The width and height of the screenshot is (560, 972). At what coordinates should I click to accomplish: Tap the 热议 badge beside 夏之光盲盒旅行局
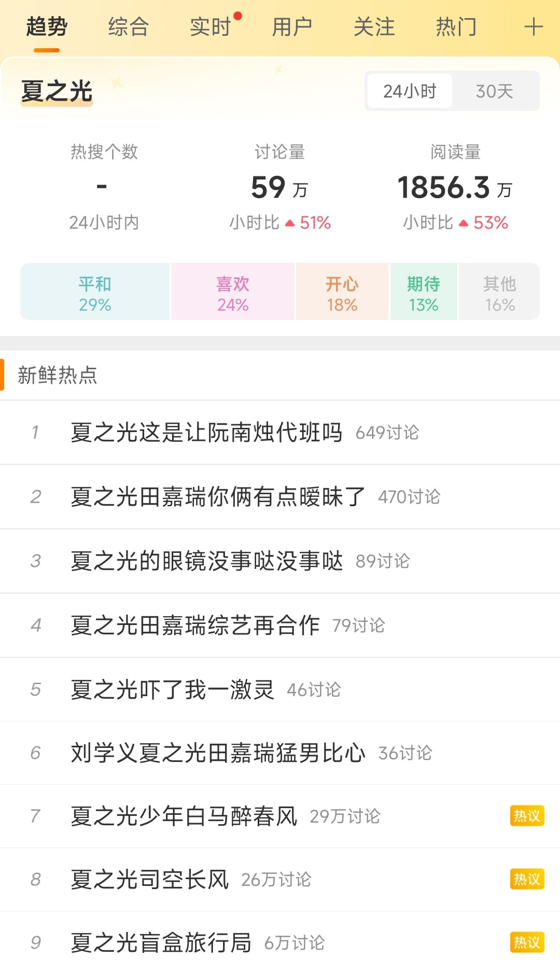pyautogui.click(x=527, y=942)
